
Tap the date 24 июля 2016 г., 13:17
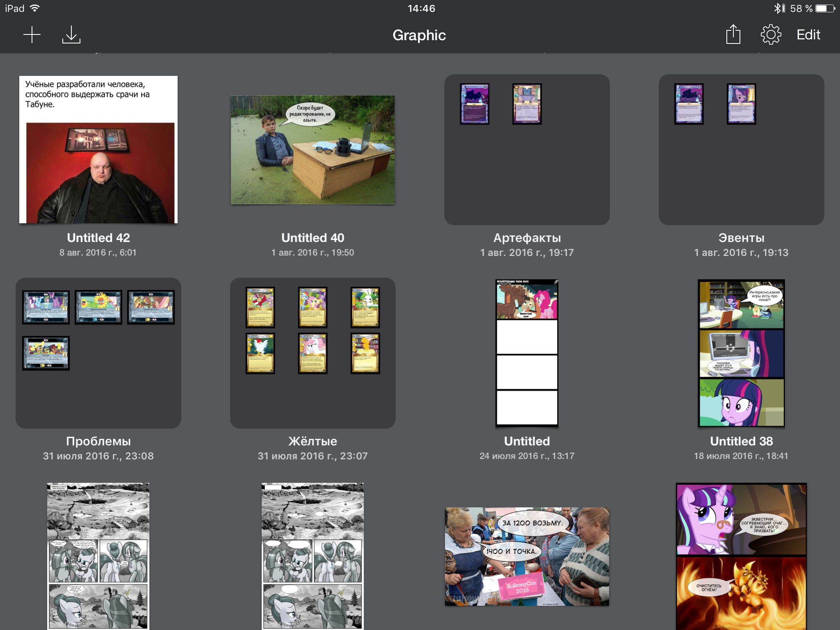click(x=527, y=456)
